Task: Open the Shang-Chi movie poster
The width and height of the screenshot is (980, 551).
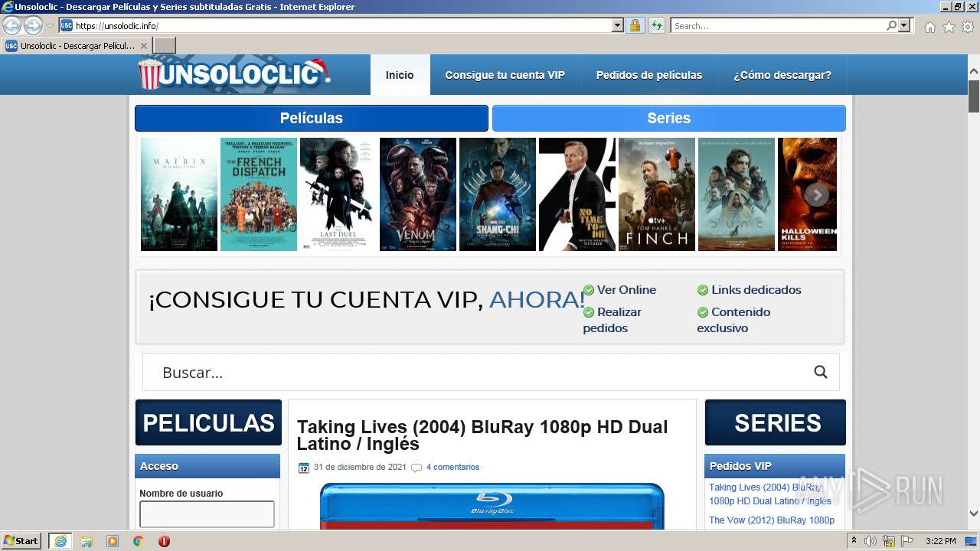Action: [498, 194]
